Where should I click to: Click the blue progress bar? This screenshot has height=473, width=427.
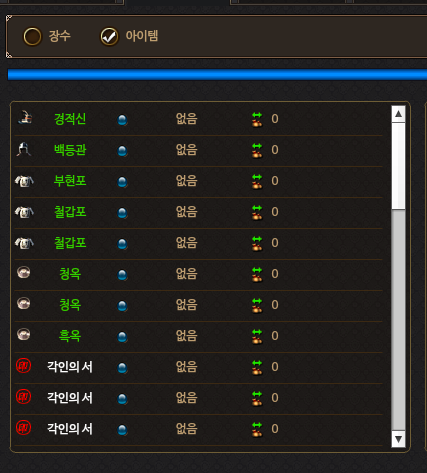(x=217, y=74)
